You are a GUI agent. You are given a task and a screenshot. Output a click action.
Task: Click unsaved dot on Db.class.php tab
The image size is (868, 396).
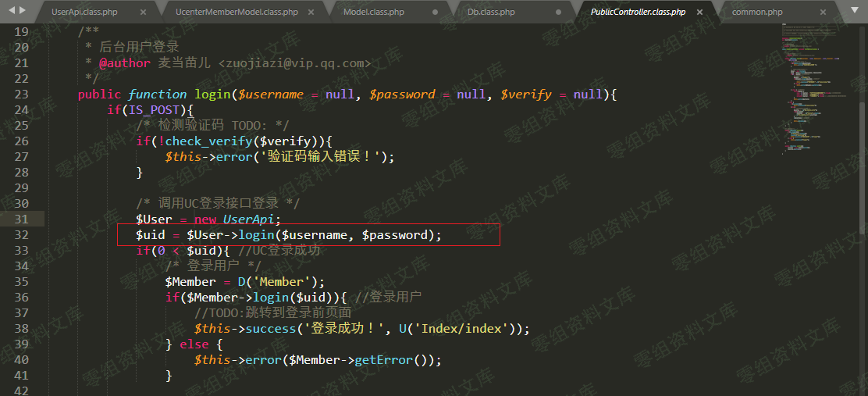coord(559,12)
